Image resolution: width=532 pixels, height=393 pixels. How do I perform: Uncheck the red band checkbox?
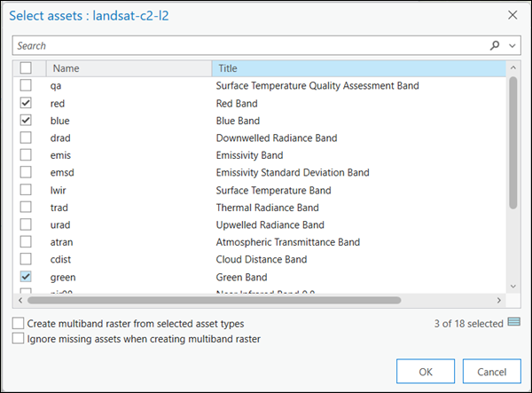tap(26, 103)
